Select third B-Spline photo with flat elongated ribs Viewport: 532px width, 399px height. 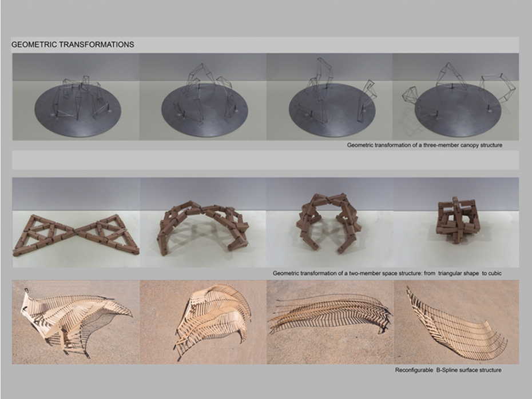(330, 322)
